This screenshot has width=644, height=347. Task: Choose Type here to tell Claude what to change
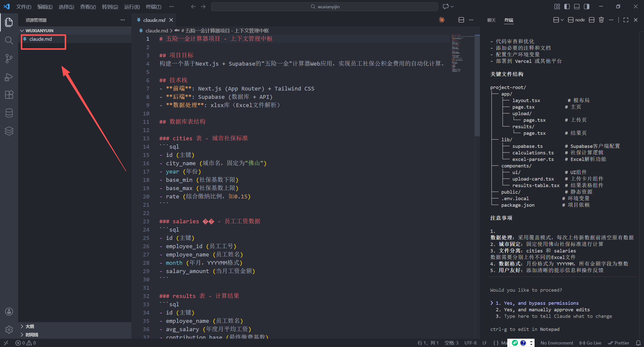554,316
